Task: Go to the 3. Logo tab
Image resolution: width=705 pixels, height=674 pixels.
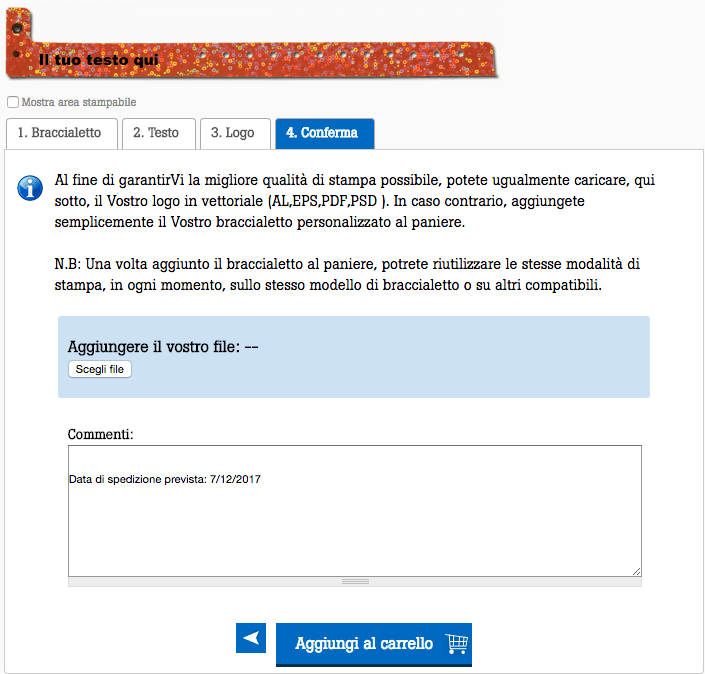Action: pyautogui.click(x=235, y=133)
